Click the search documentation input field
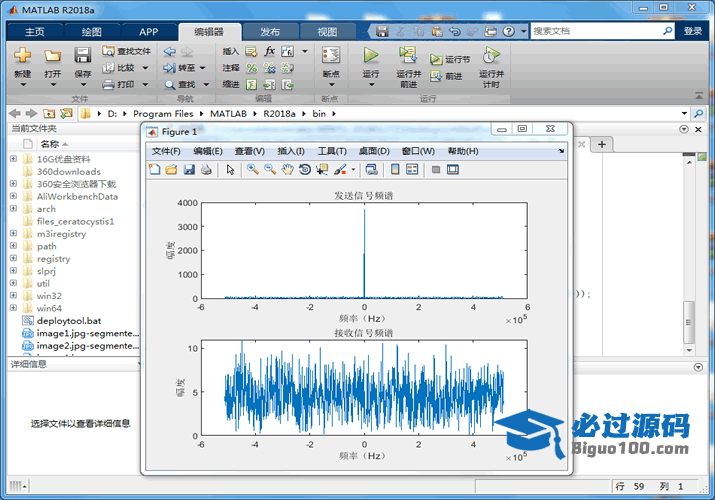 point(596,31)
